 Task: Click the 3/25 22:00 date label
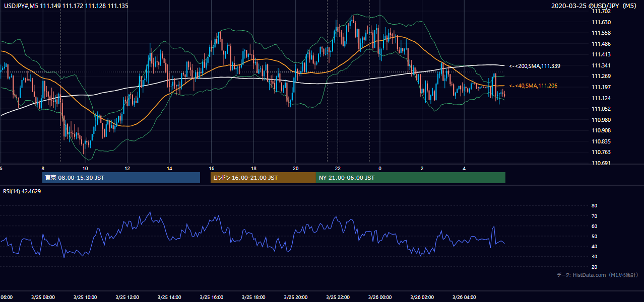coord(338,297)
